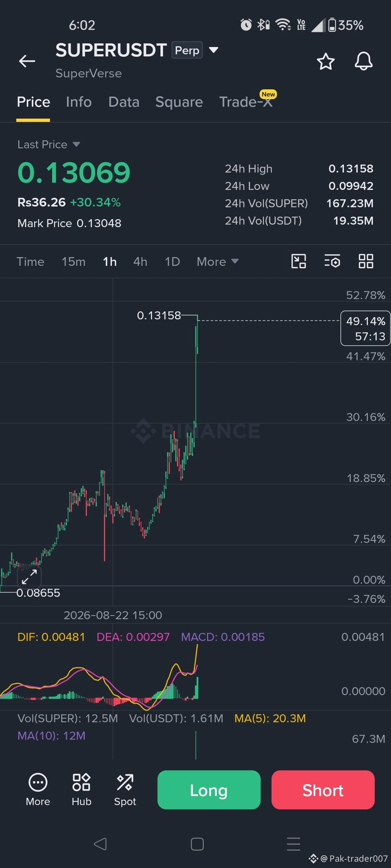
Task: Tap the Android home navigation button
Action: (x=197, y=844)
